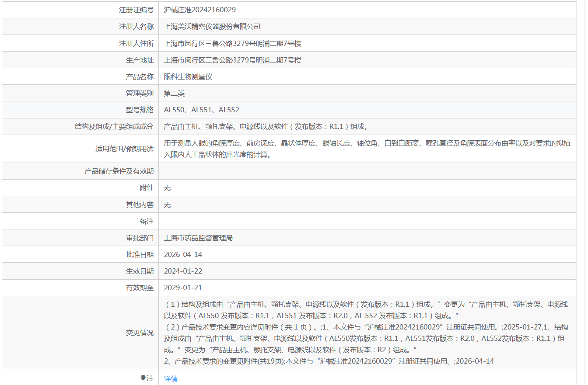Click the 附件 label
Screen dimensions: 588x385
click(x=147, y=187)
